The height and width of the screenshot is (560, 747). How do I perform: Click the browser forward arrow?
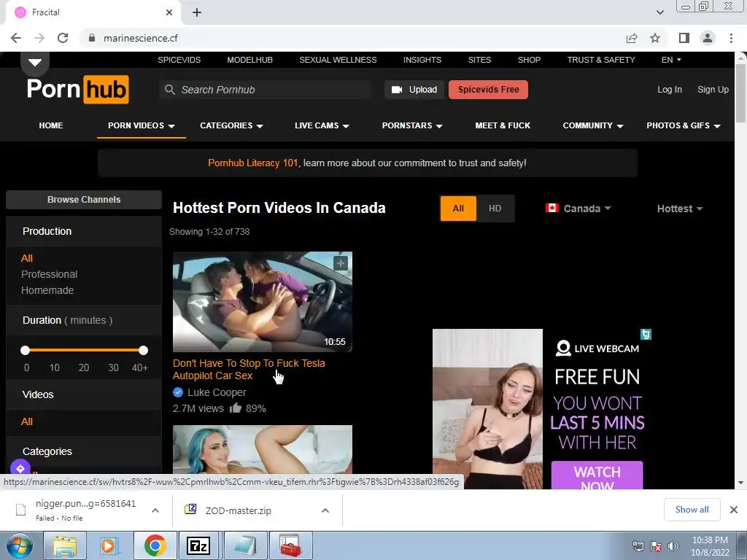point(39,38)
